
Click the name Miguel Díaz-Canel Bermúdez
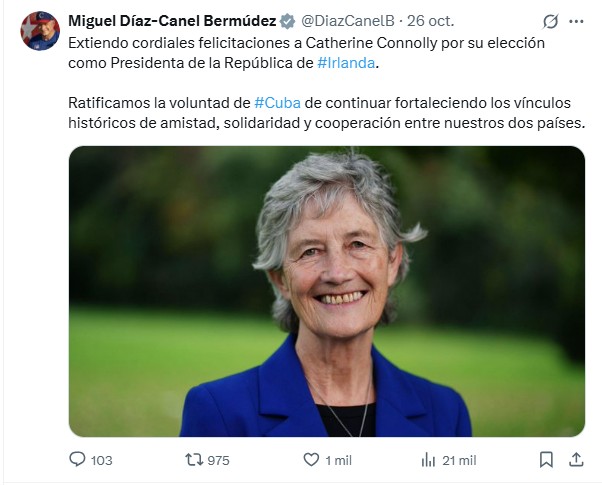(x=172, y=21)
